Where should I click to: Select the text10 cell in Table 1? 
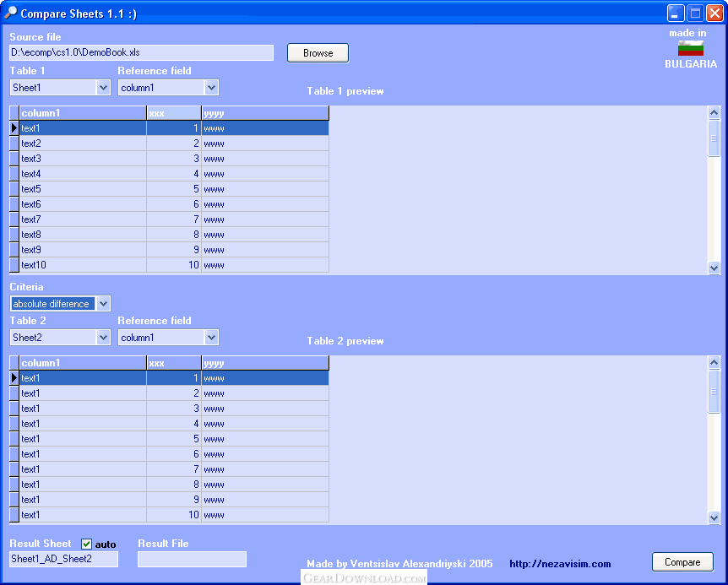pos(83,265)
